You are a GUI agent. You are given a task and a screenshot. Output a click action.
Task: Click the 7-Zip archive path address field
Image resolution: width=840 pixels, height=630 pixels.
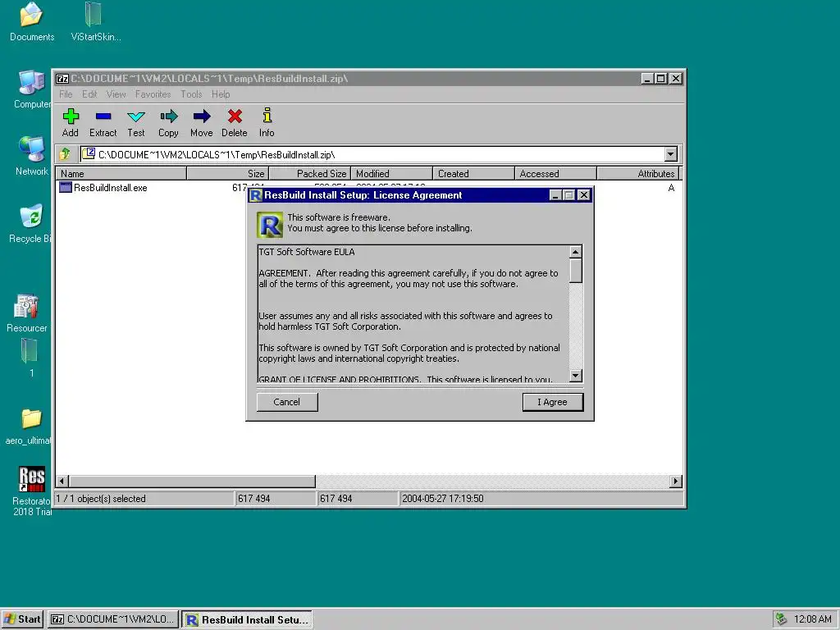coord(372,154)
